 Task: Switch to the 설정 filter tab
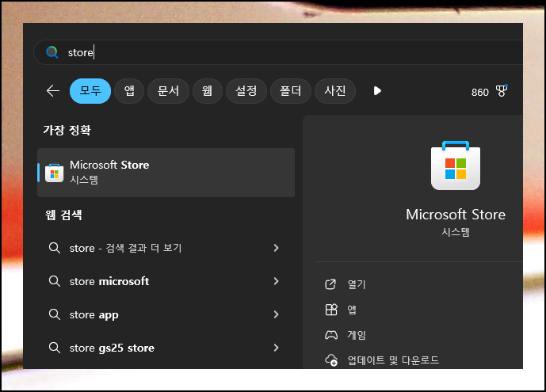[x=246, y=91]
